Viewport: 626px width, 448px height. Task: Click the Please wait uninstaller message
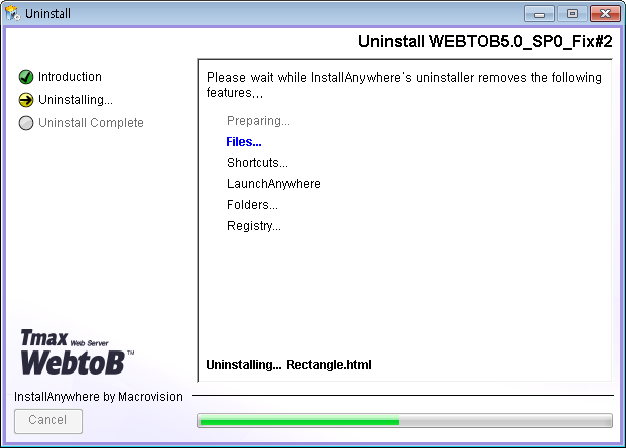coord(404,85)
